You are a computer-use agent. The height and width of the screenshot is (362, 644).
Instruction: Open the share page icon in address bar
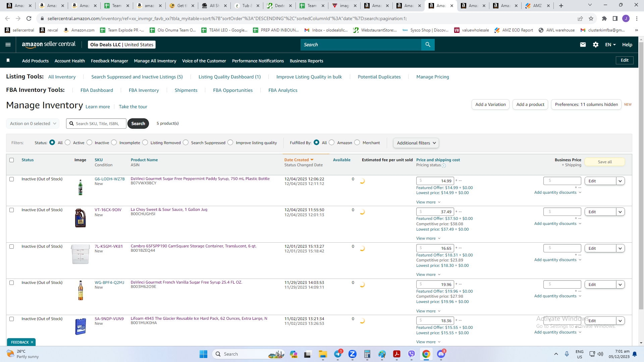click(x=580, y=18)
